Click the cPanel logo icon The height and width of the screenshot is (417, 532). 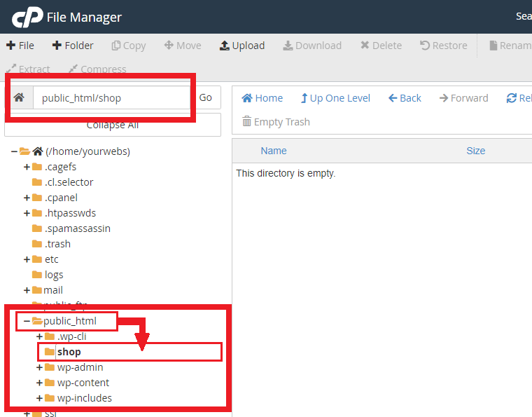click(27, 17)
